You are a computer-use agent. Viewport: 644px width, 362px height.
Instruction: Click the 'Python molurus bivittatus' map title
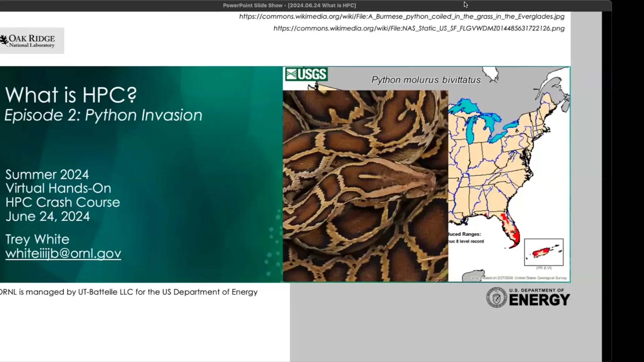426,80
